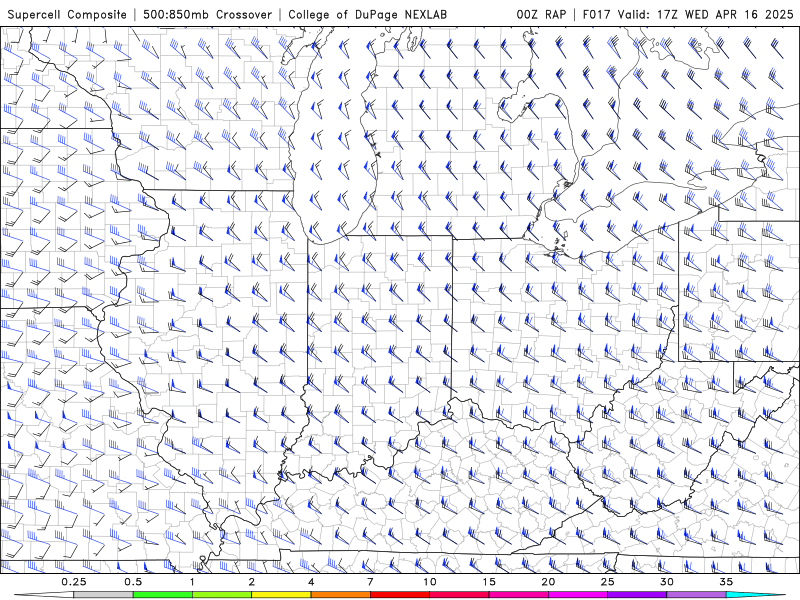Select the "00Z RAP" model run label
Image resolution: width=800 pixels, height=600 pixels.
pos(541,14)
